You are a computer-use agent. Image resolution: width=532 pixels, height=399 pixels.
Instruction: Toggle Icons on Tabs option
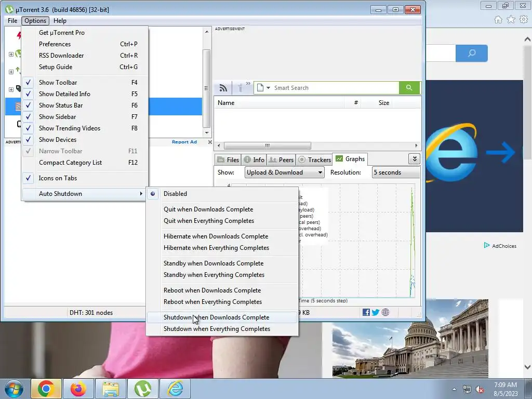(86, 178)
